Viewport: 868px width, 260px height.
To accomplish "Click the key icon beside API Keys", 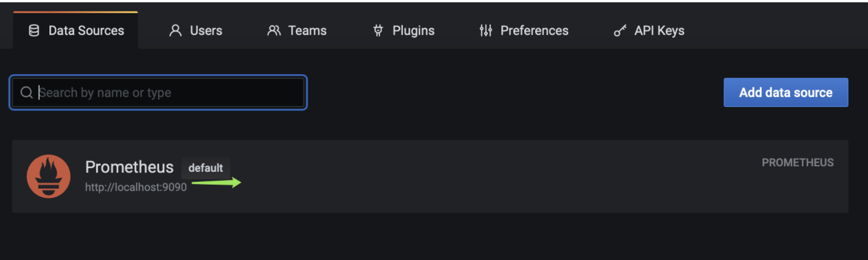I will (x=620, y=31).
